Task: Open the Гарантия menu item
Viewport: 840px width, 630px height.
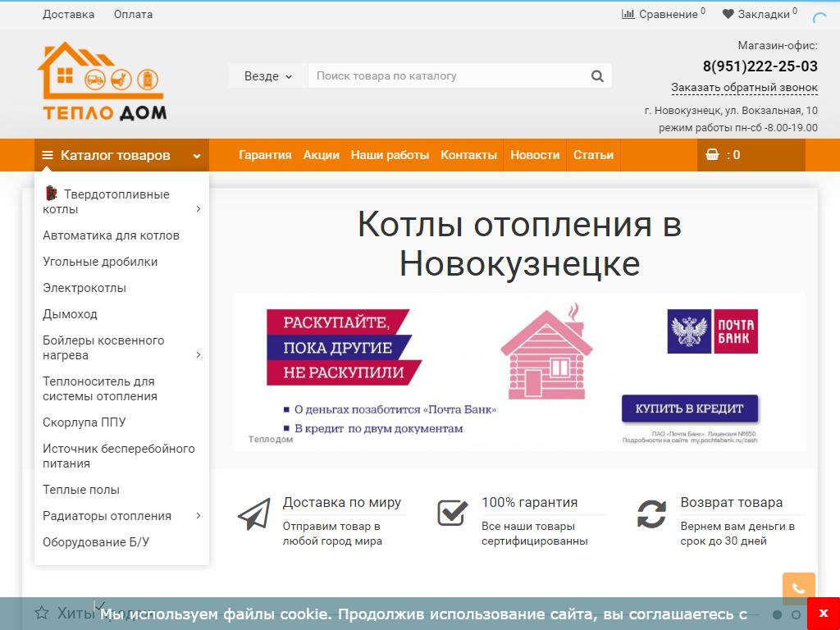Action: [265, 155]
